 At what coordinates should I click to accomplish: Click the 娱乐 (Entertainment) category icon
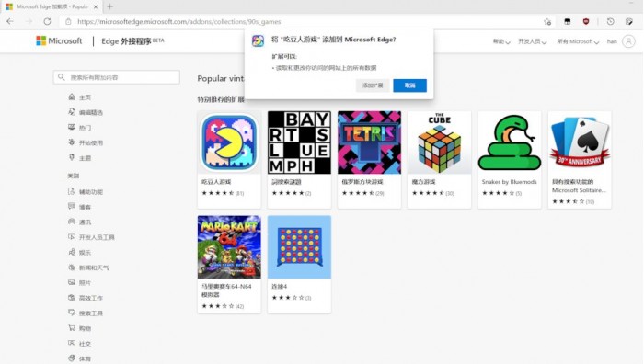(72, 252)
